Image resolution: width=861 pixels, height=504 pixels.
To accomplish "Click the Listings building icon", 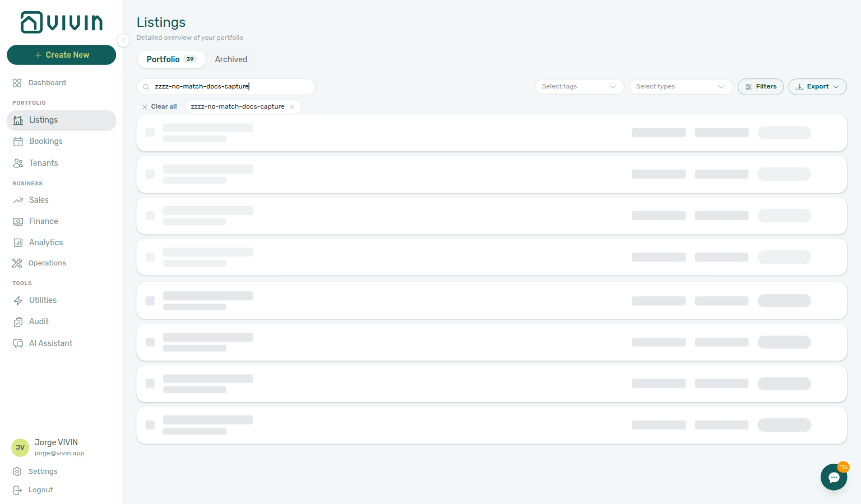I will pos(18,120).
